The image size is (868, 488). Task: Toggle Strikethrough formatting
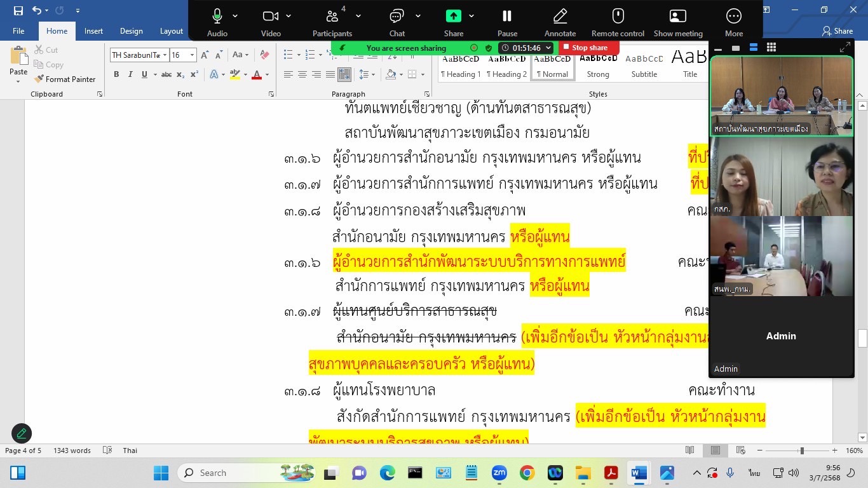166,74
